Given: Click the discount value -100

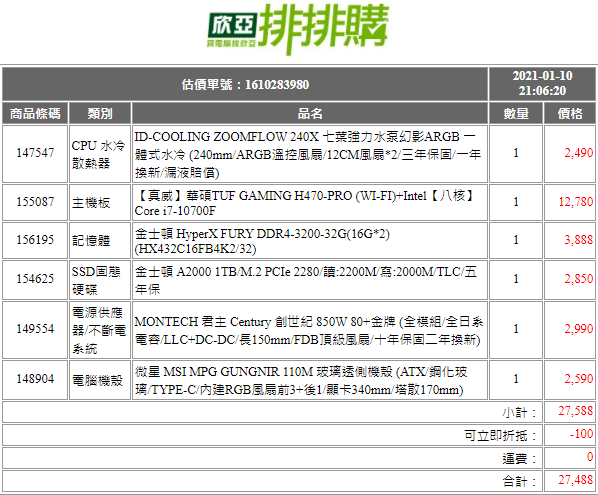Looking at the screenshot, I should click(581, 434).
